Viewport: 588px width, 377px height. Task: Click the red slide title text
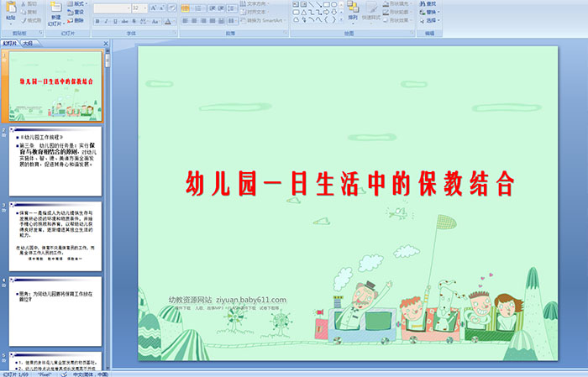point(350,184)
